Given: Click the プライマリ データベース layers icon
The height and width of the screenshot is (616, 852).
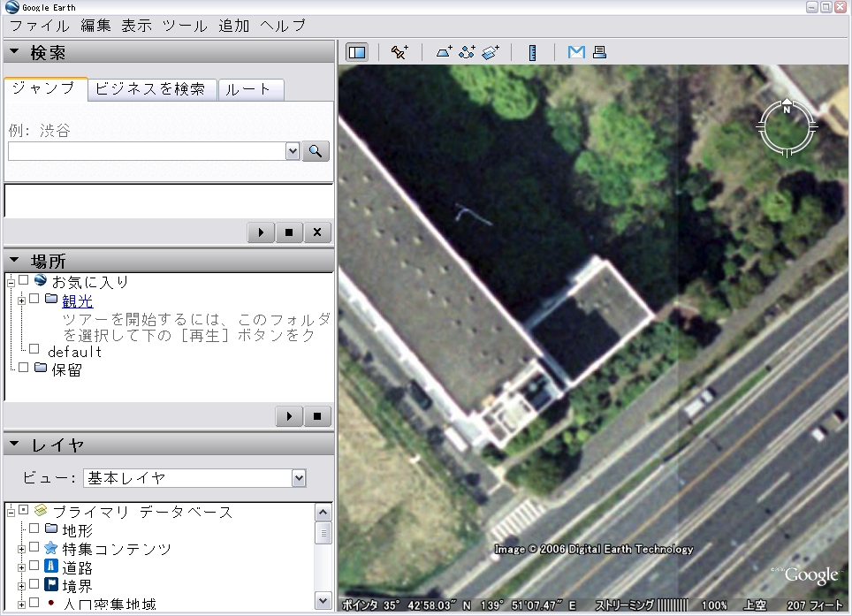Looking at the screenshot, I should [x=40, y=510].
